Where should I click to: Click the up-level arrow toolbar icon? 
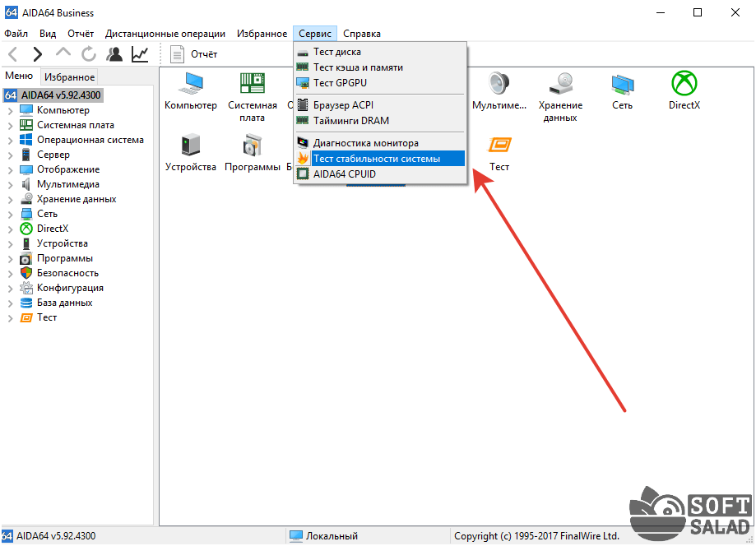tap(63, 53)
